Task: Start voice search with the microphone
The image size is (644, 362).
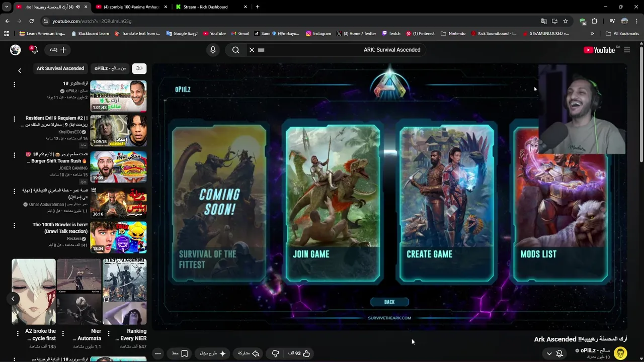Action: (213, 50)
